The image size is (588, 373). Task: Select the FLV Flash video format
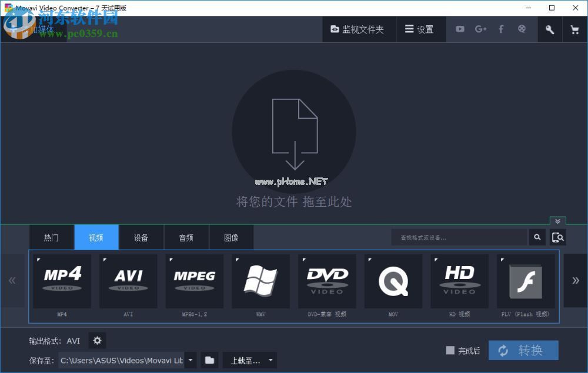(525, 281)
